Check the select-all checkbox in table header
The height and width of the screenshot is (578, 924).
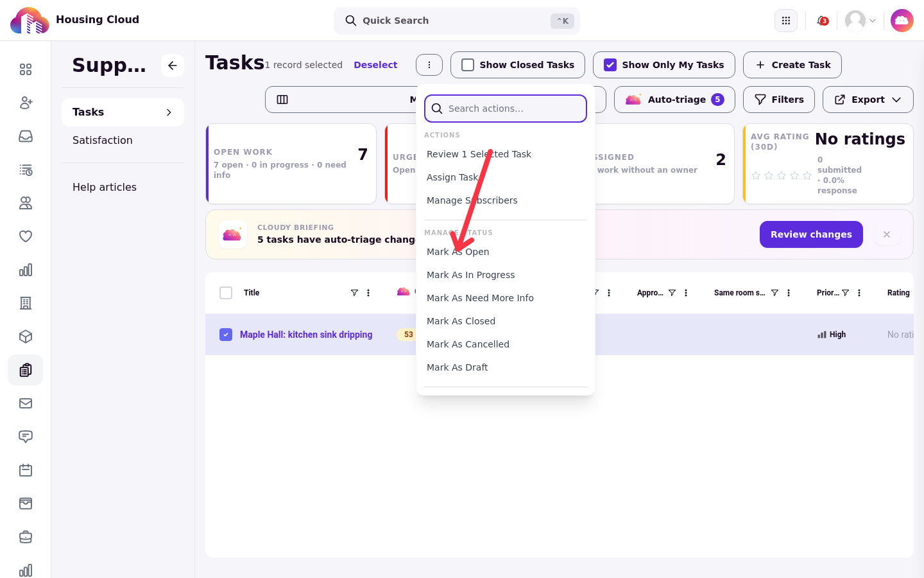click(226, 293)
